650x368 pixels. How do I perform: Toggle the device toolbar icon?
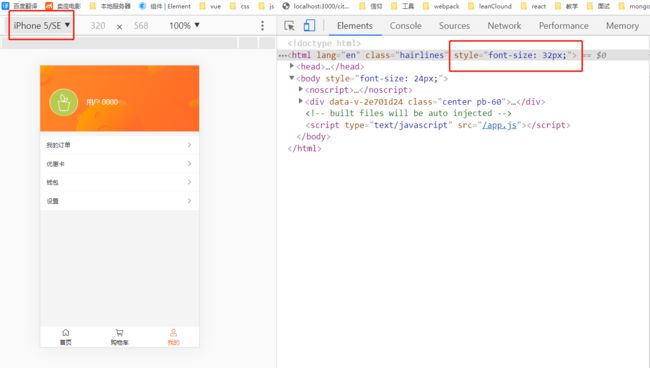pyautogui.click(x=309, y=25)
